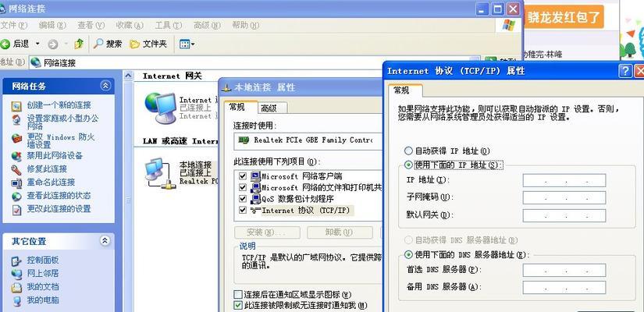Open the Views dropdown icon in toolbar

187,44
